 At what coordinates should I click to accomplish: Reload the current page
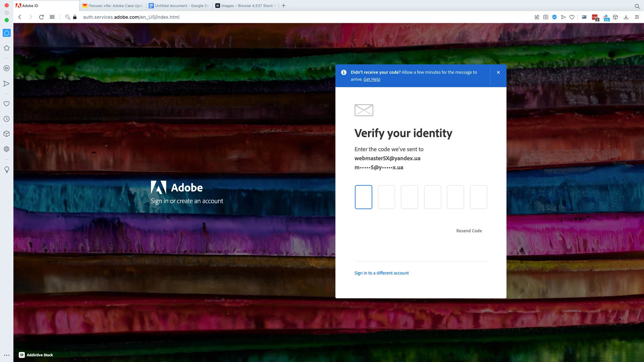point(41,17)
